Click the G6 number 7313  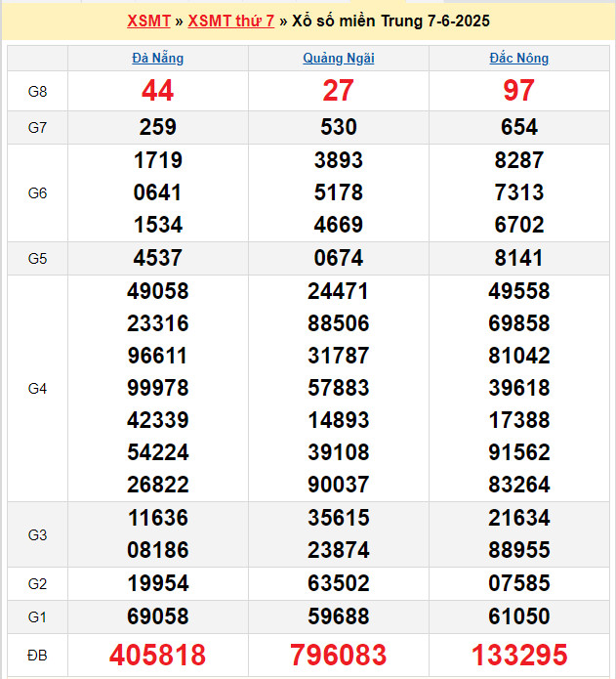click(x=519, y=192)
